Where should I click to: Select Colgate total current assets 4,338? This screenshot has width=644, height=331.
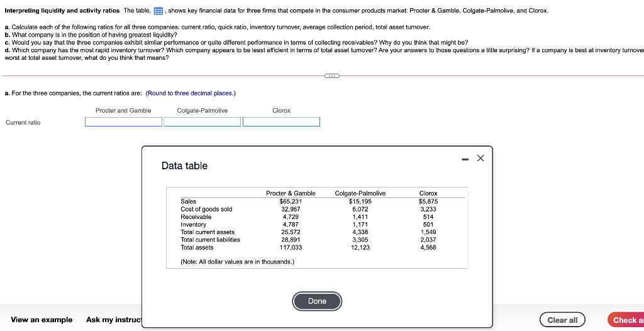[360, 232]
